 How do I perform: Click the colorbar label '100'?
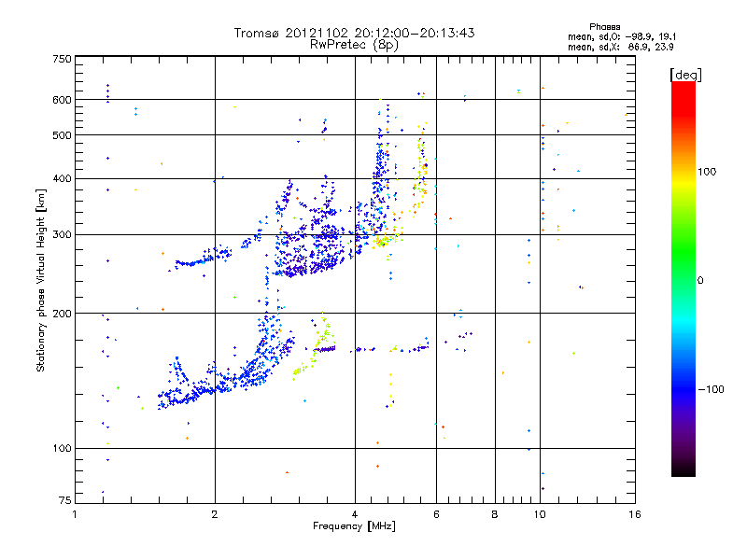point(707,172)
